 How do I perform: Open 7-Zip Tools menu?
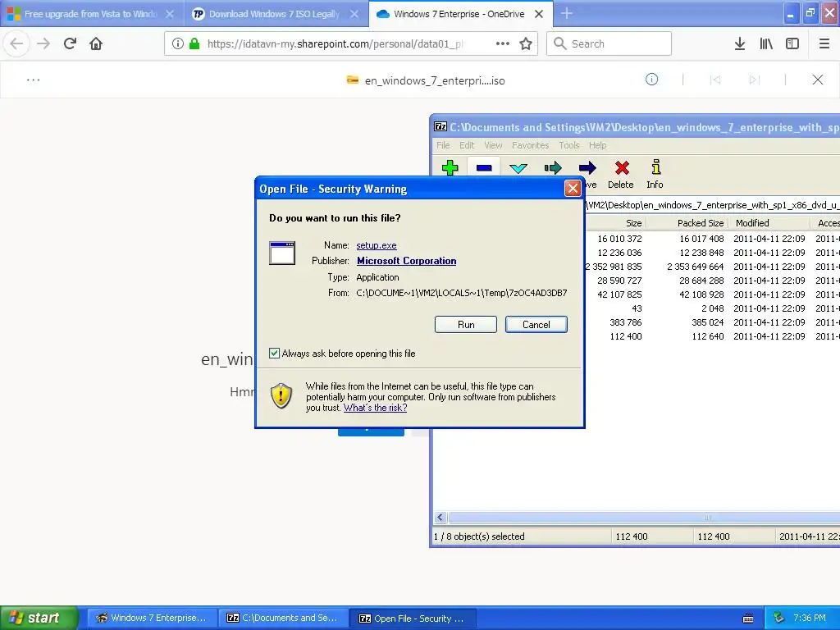click(569, 145)
